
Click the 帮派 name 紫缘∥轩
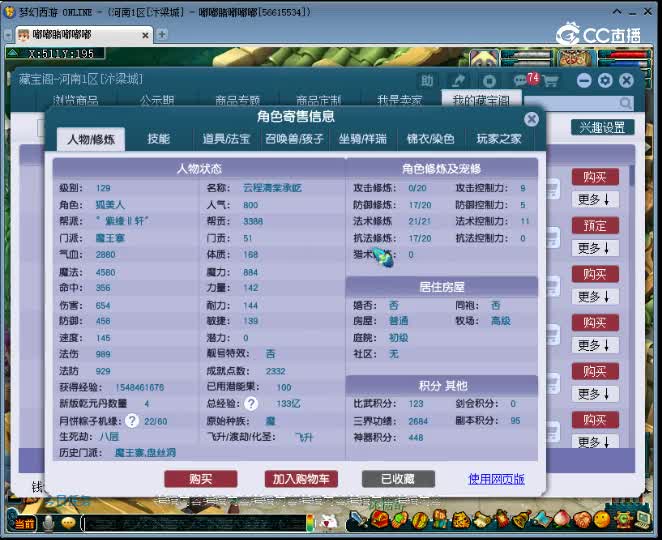(x=122, y=221)
